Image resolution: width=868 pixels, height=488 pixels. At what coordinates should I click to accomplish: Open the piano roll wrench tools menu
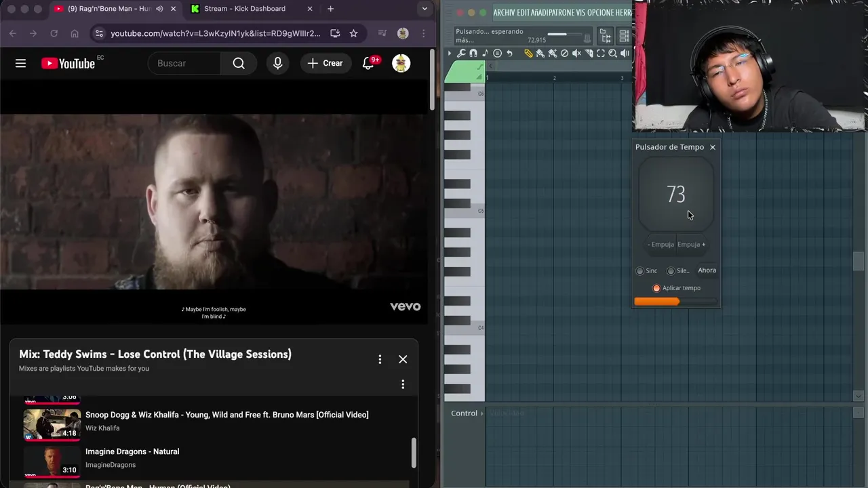(x=461, y=53)
